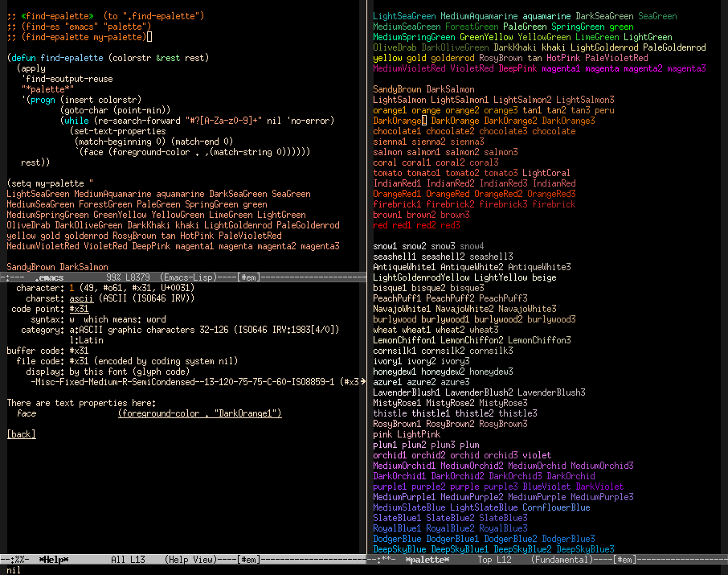Click 'DarkOrchid3' in the palette buffer
The height and width of the screenshot is (575, 728).
515,476
